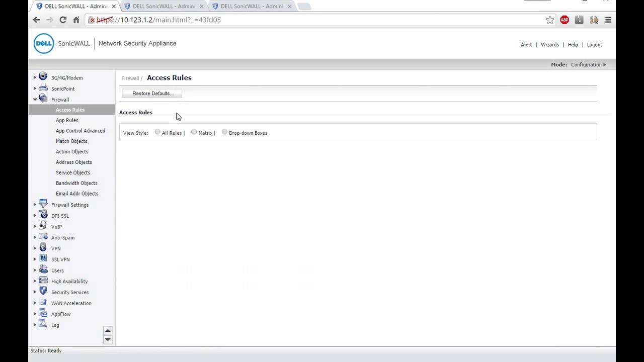Open Chrome hamburger menu

pos(608,20)
